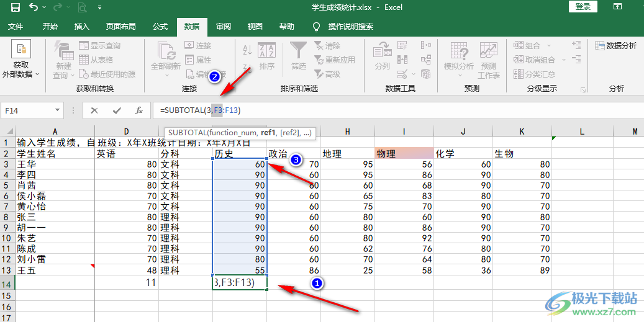Image resolution: width=644 pixels, height=322 pixels.
Task: Click 组合 (Group) button
Action: (x=527, y=45)
